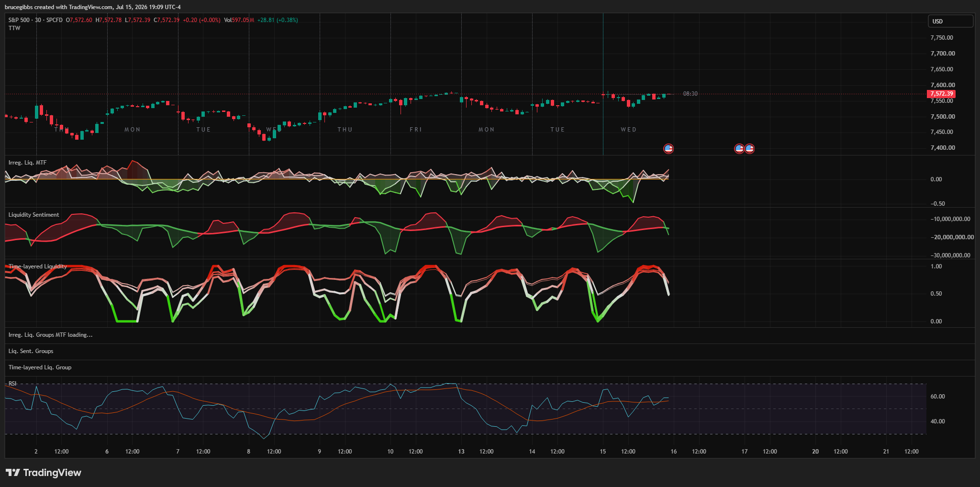This screenshot has height=487, width=980.
Task: Click the close value C7,572.39
Action: click(167, 20)
